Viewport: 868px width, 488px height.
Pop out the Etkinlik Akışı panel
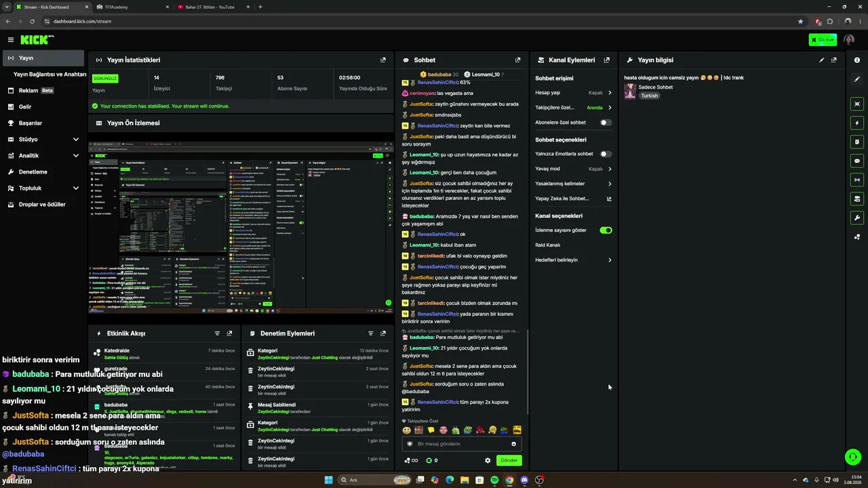pos(229,333)
